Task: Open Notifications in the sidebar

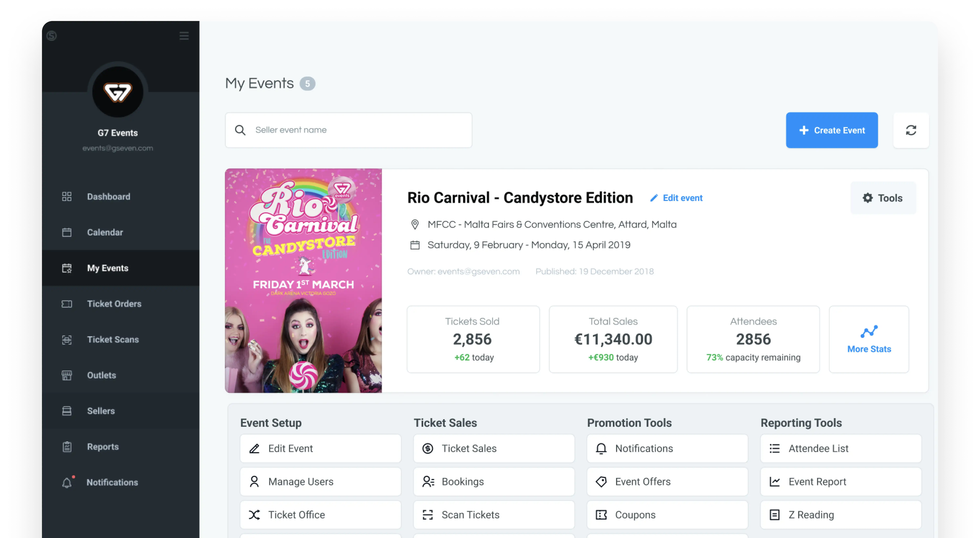Action: 121,482
